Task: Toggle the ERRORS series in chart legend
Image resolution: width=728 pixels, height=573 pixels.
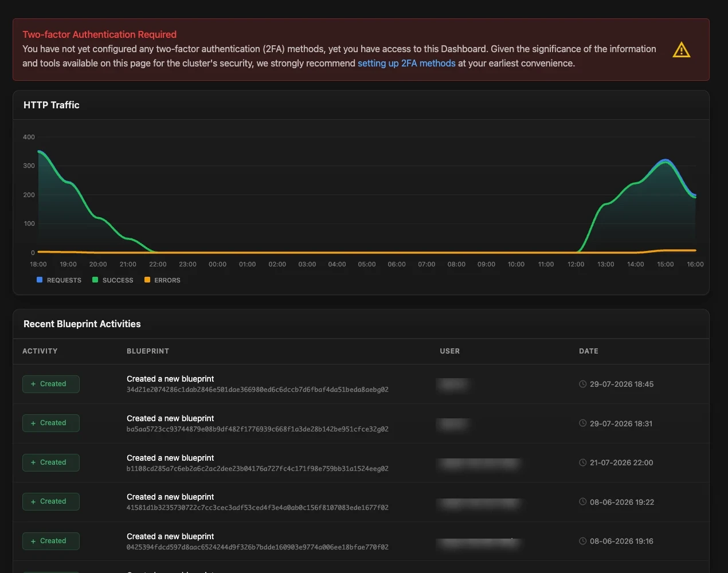Action: pyautogui.click(x=162, y=280)
